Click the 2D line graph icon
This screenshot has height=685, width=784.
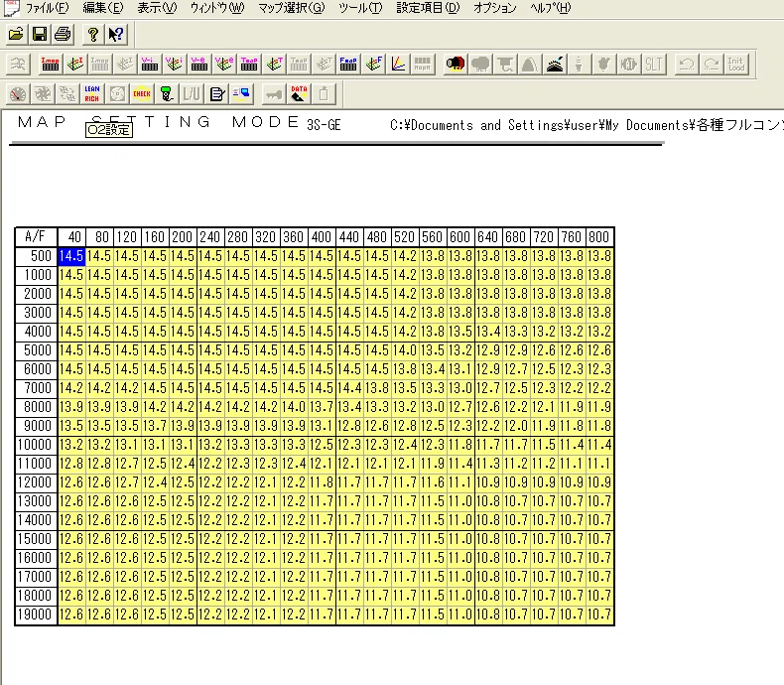point(398,64)
